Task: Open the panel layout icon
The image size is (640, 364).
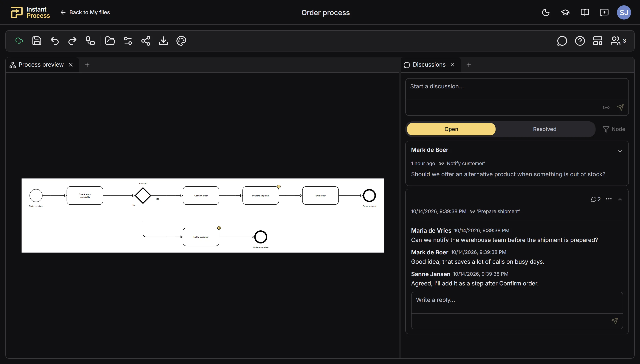Action: [x=598, y=41]
